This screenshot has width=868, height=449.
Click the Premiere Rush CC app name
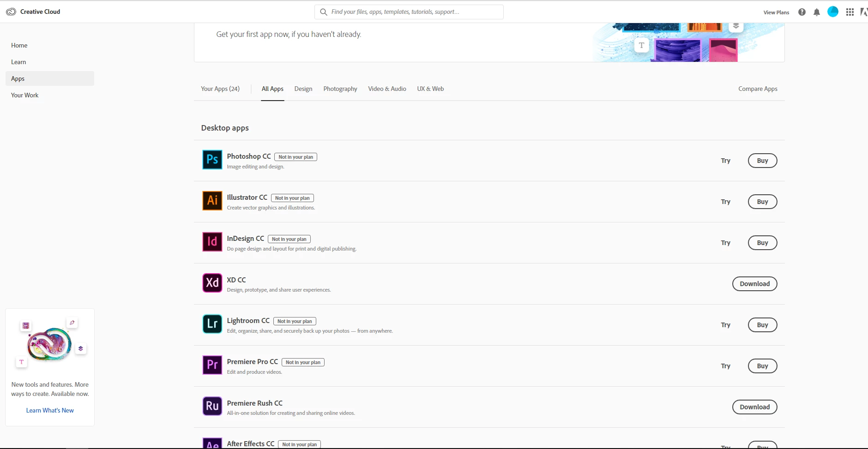[x=255, y=403]
